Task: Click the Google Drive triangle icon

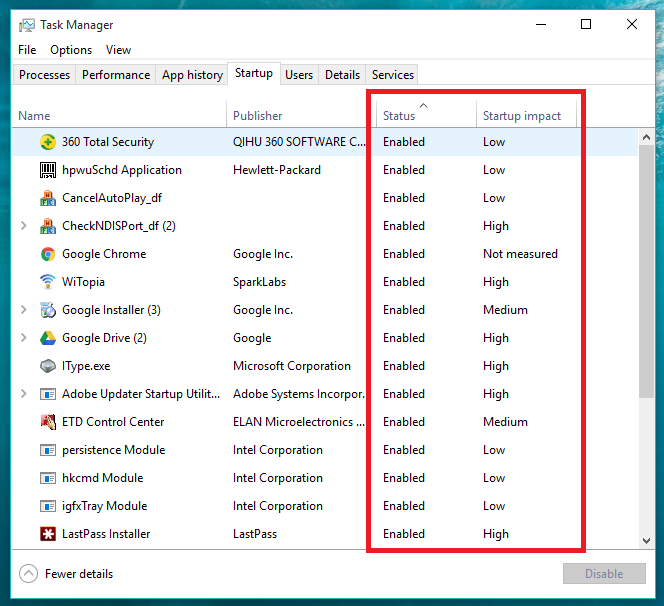Action: [x=48, y=338]
